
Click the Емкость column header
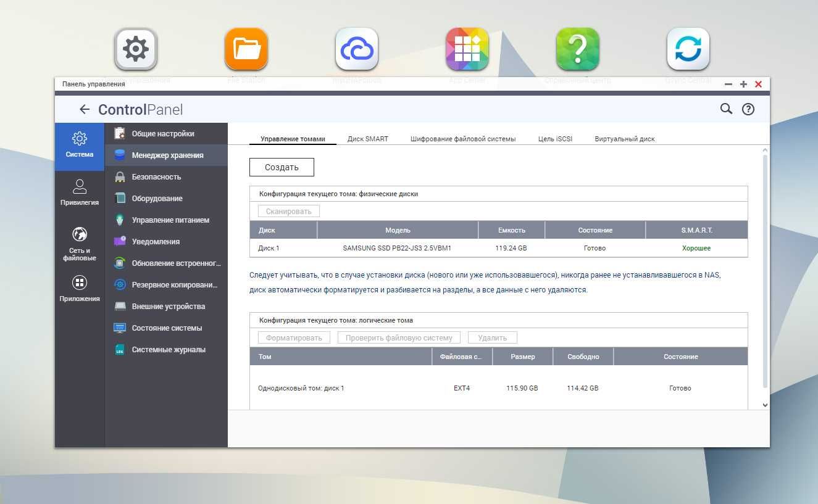[512, 230]
